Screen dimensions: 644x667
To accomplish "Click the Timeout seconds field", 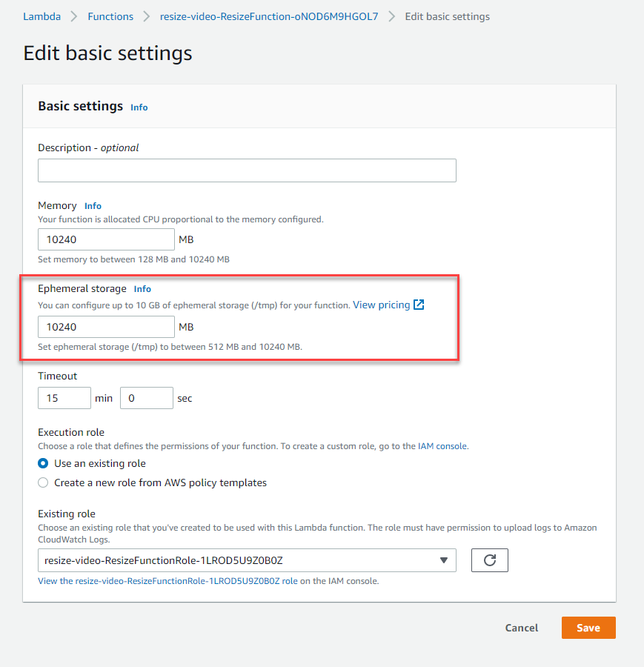I will [146, 398].
